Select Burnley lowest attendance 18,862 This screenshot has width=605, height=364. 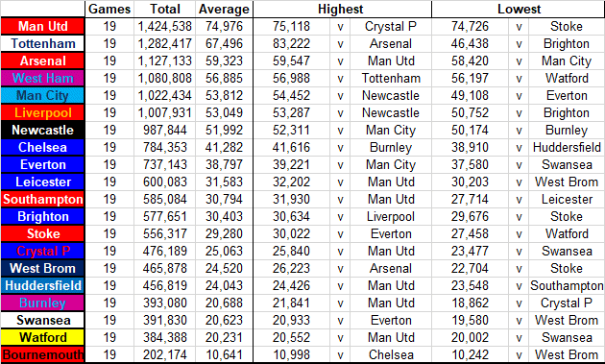470,303
